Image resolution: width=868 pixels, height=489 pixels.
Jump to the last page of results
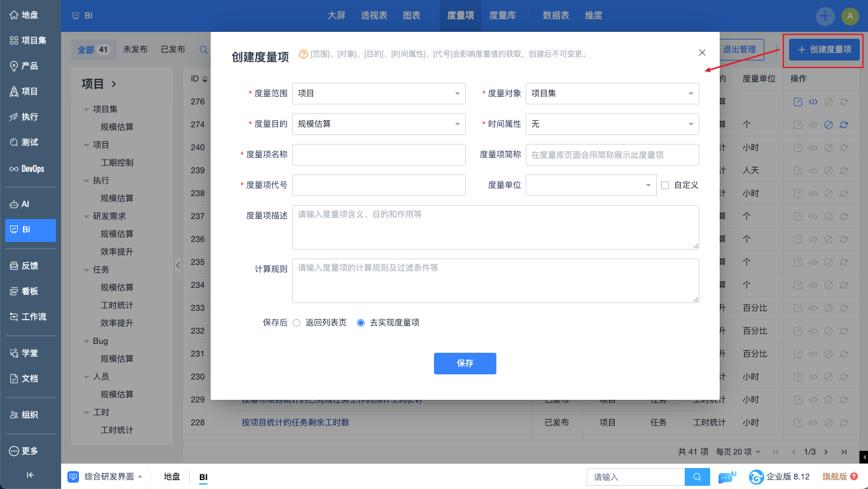click(844, 452)
